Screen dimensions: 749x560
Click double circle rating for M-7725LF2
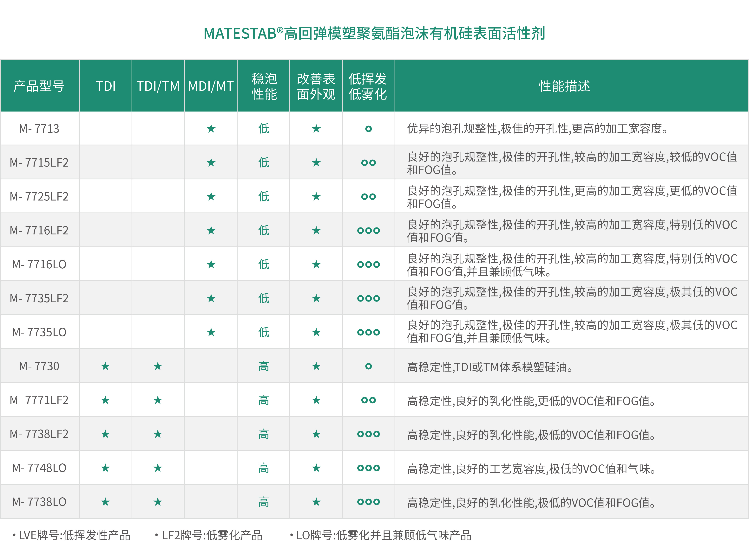pos(368,197)
